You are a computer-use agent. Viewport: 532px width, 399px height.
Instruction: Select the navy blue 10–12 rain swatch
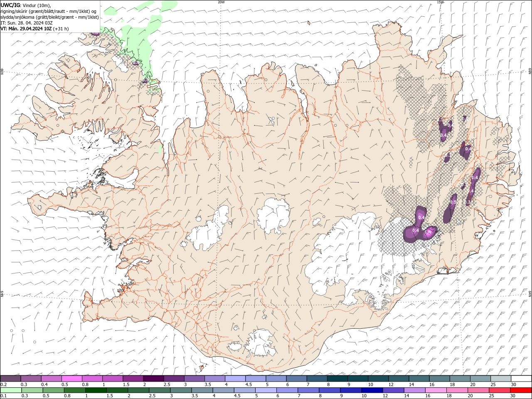point(372,390)
